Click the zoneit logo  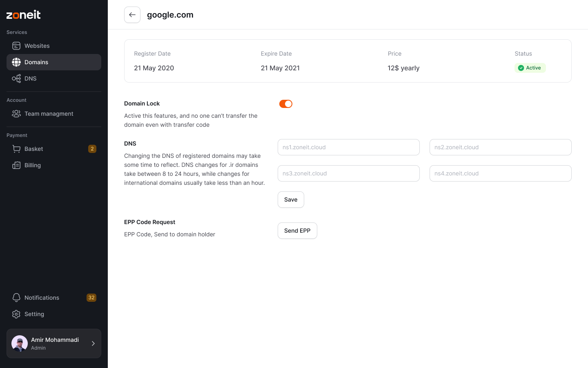pos(23,15)
